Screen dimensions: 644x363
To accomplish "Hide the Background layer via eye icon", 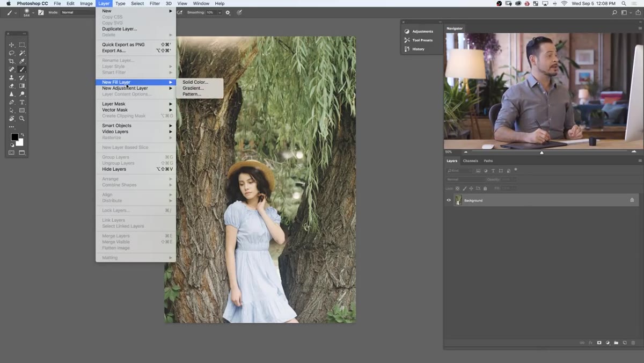I will [x=449, y=200].
